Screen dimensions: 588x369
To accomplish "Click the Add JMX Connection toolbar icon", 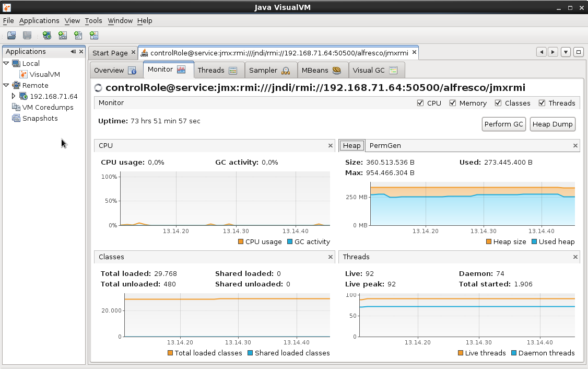I will [x=63, y=36].
